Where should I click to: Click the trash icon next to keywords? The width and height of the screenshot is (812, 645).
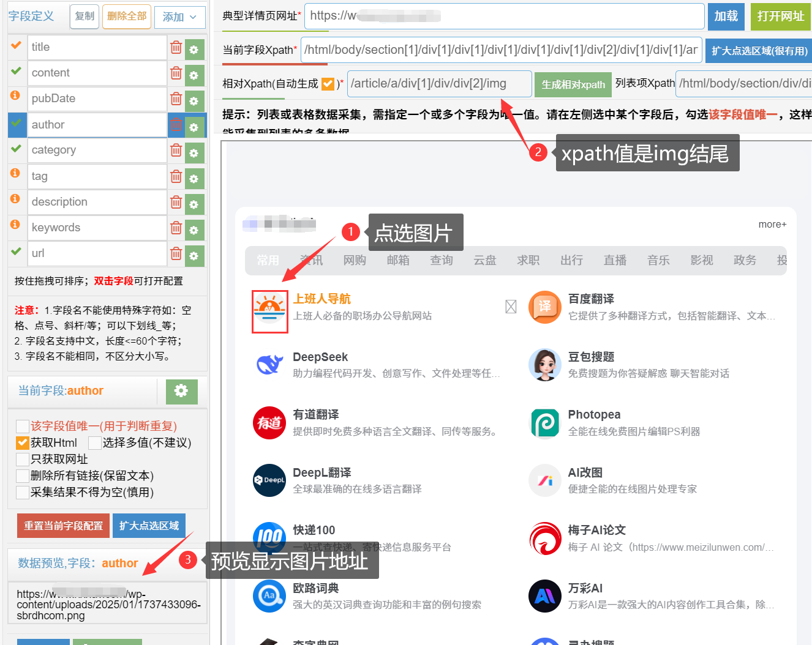pos(176,228)
